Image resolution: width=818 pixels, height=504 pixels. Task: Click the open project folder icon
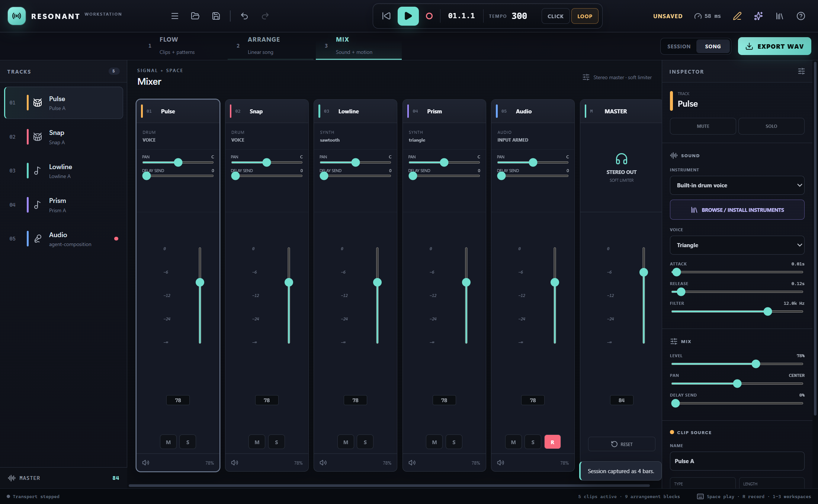[195, 16]
